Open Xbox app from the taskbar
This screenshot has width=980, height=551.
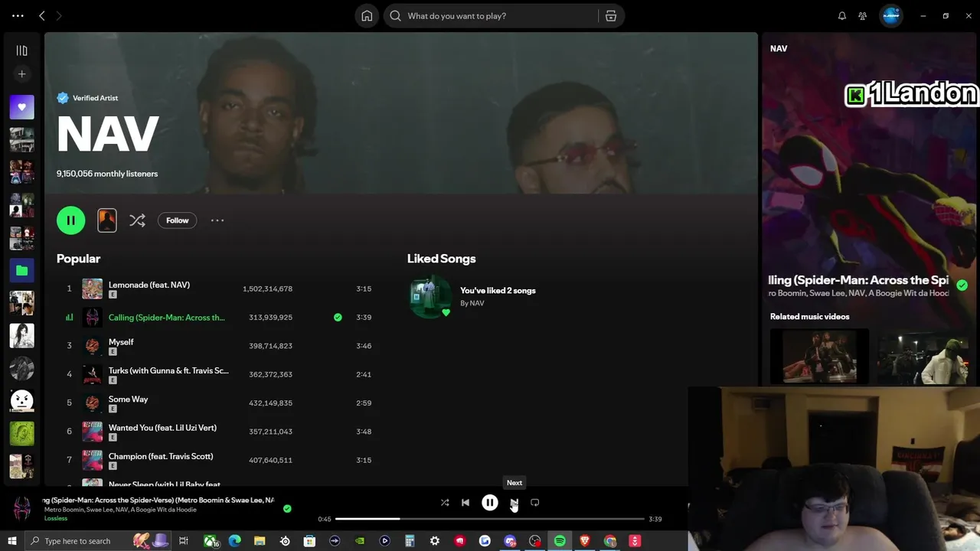click(210, 541)
